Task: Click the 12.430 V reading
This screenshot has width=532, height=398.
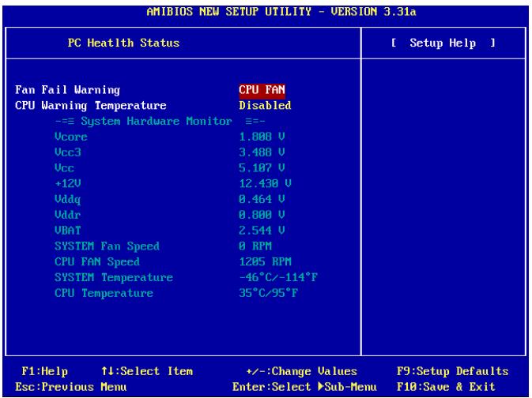Action: coord(266,183)
